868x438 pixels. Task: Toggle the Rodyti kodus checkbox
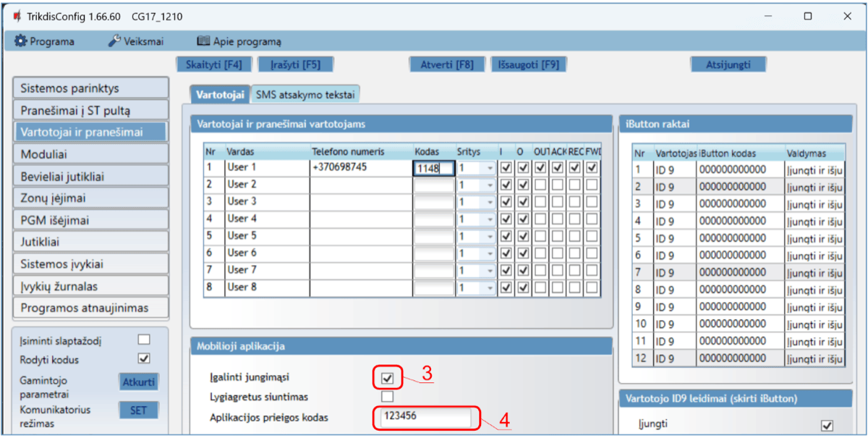144,358
